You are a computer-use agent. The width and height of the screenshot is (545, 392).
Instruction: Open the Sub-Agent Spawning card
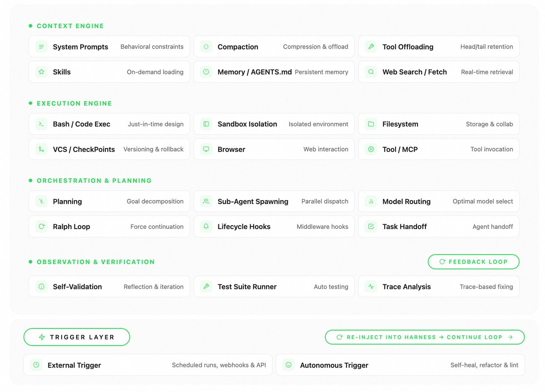click(274, 201)
